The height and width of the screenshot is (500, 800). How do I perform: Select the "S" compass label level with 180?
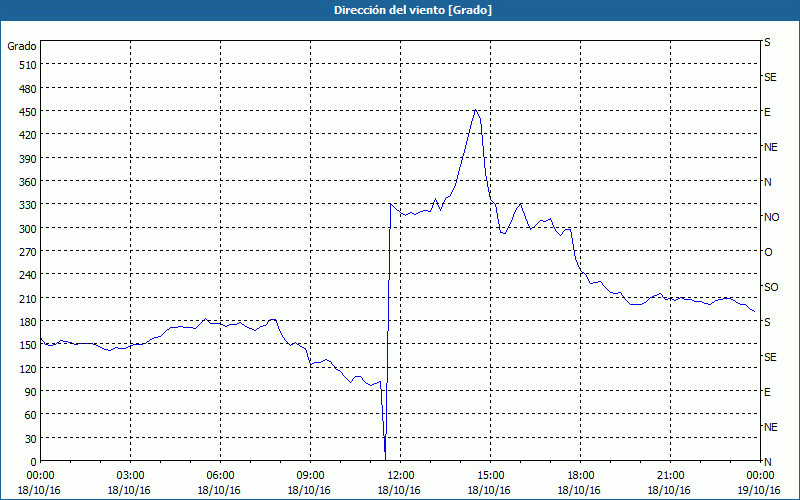767,322
